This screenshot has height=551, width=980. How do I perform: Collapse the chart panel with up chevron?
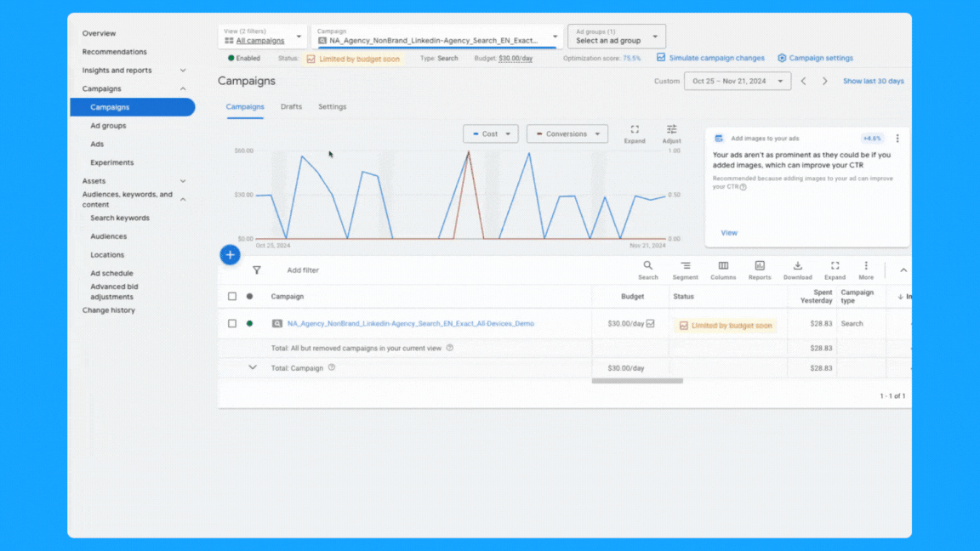click(x=903, y=270)
